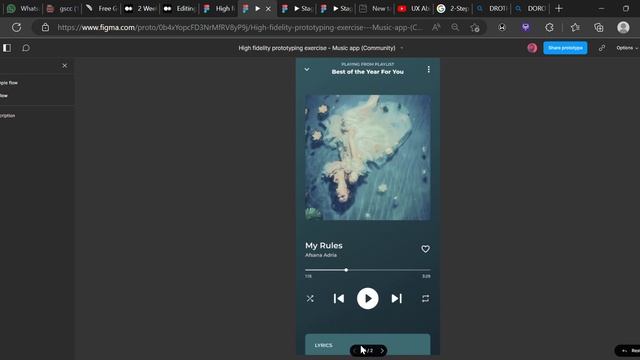Switch to the gscc tab

[x=62, y=9]
